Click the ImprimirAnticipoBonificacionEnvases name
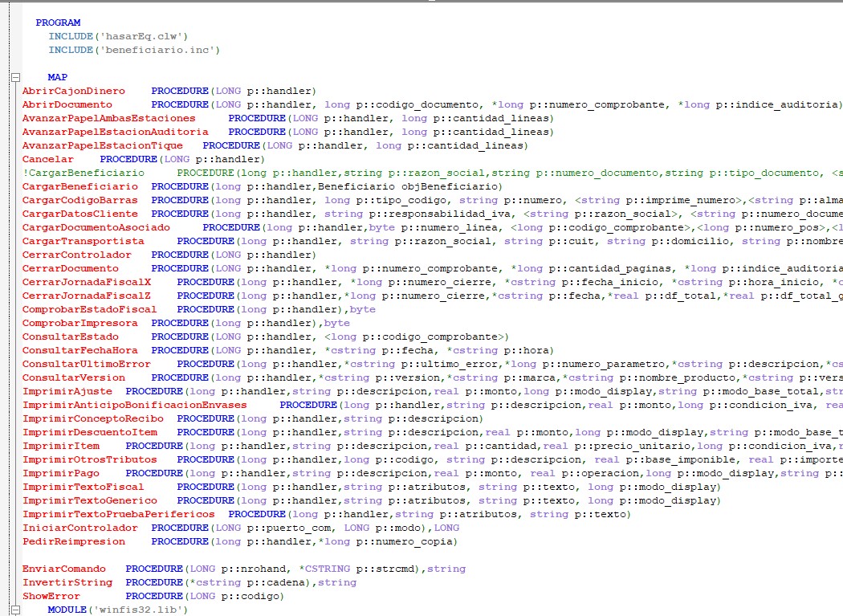Screen dimensions: 843x616 click(x=134, y=405)
